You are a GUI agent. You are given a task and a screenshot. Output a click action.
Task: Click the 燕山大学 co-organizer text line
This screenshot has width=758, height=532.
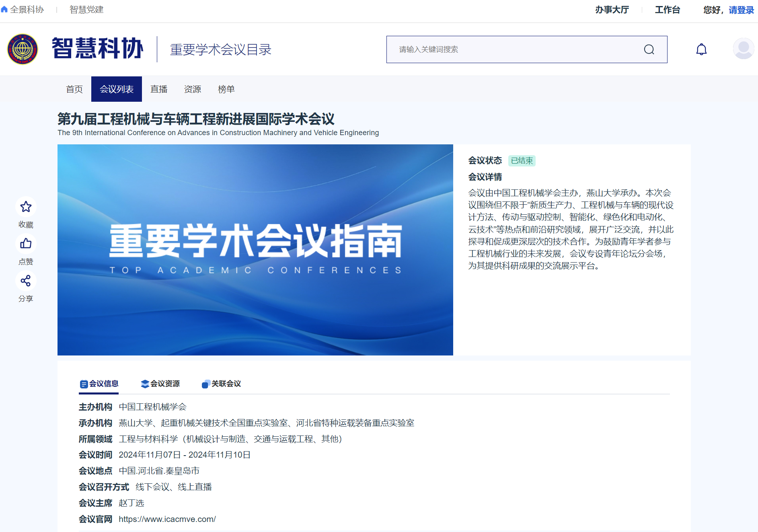pos(267,423)
